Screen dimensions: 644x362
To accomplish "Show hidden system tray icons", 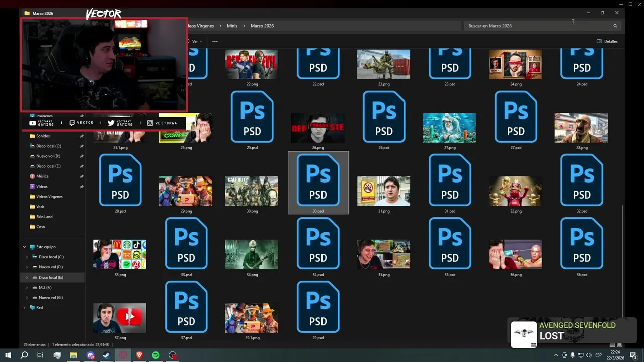I will tap(556, 355).
